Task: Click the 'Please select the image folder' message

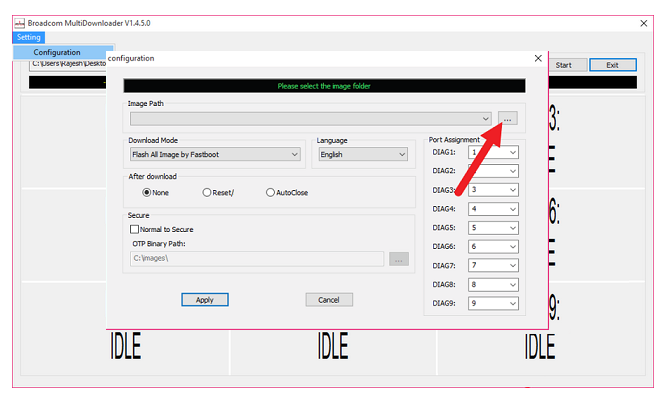Action: tap(324, 86)
